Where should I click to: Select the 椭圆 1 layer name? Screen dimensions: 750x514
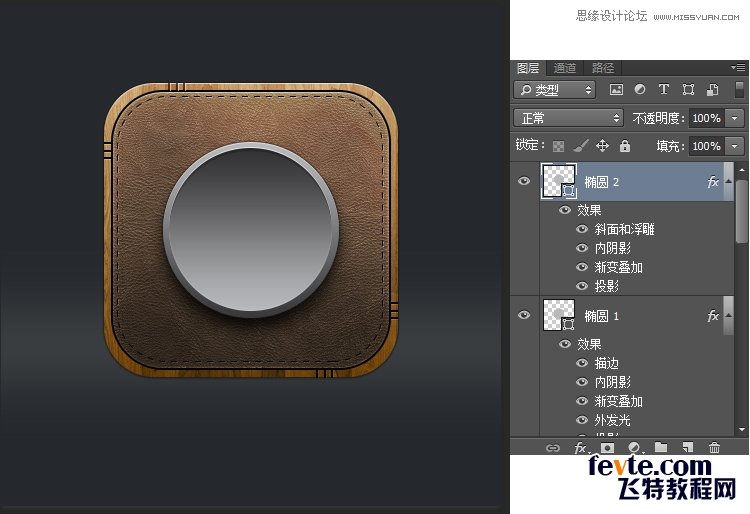602,316
